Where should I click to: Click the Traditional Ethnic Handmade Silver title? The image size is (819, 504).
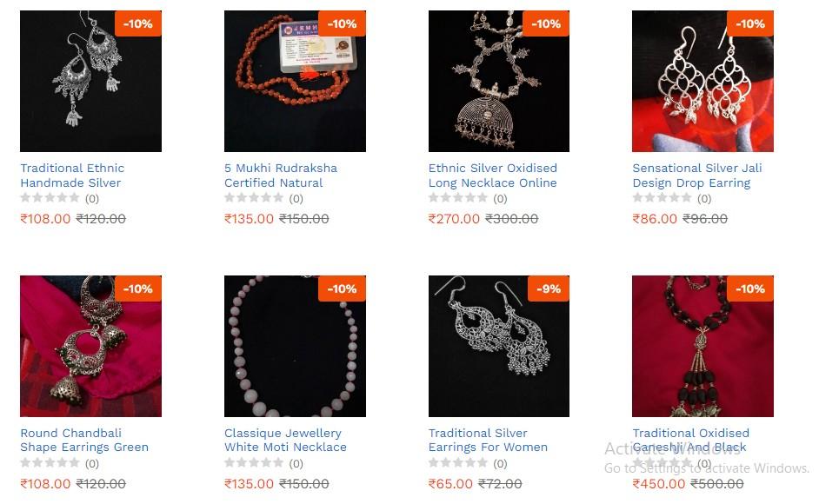point(72,176)
